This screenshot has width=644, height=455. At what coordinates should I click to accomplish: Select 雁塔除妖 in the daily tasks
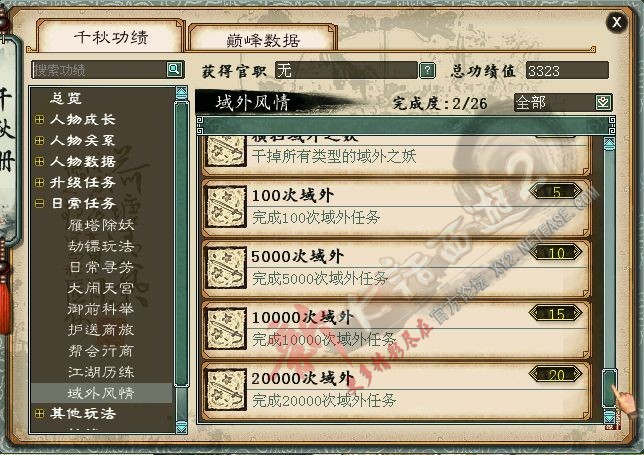(101, 225)
